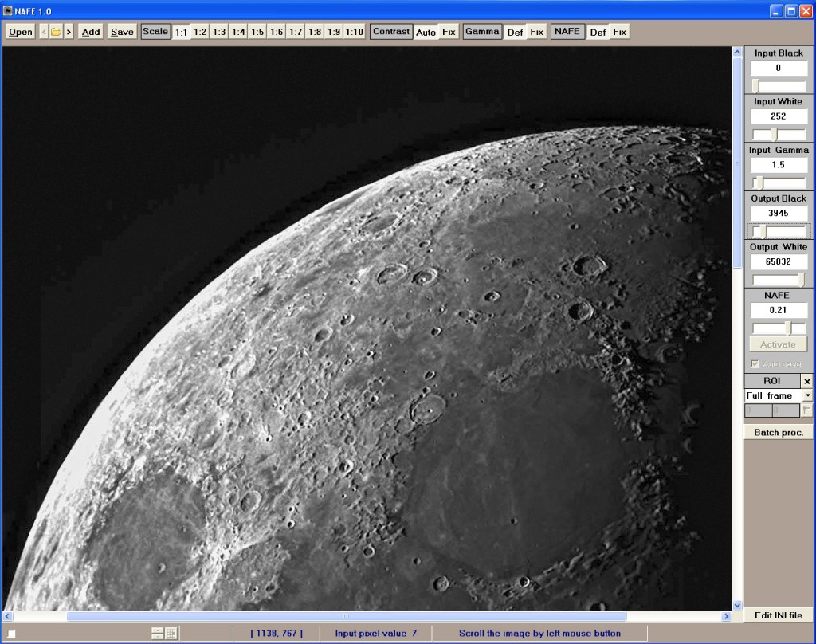The width and height of the screenshot is (816, 644).
Task: Click the 'Input pixel value 7' status text
Action: [x=375, y=633]
